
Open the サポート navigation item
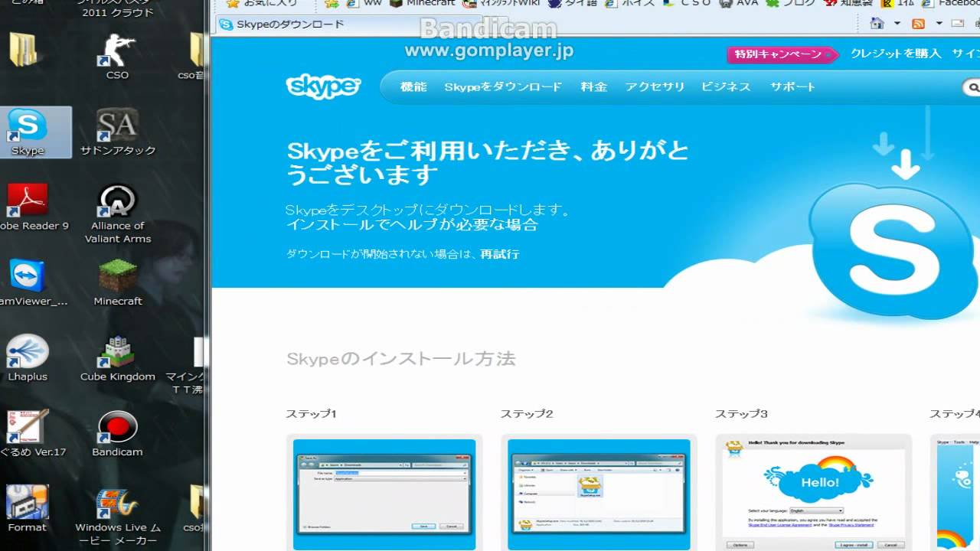(x=793, y=86)
